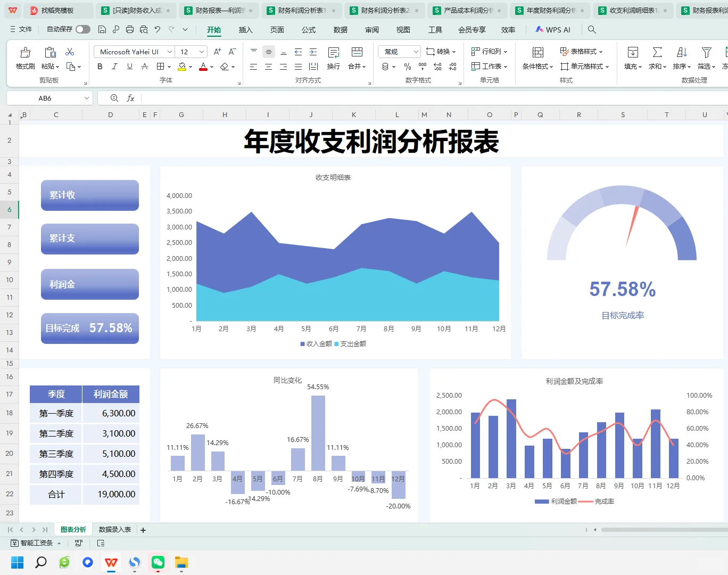Undo the last action
Screen dimensions: 728x575
click(x=158, y=29)
